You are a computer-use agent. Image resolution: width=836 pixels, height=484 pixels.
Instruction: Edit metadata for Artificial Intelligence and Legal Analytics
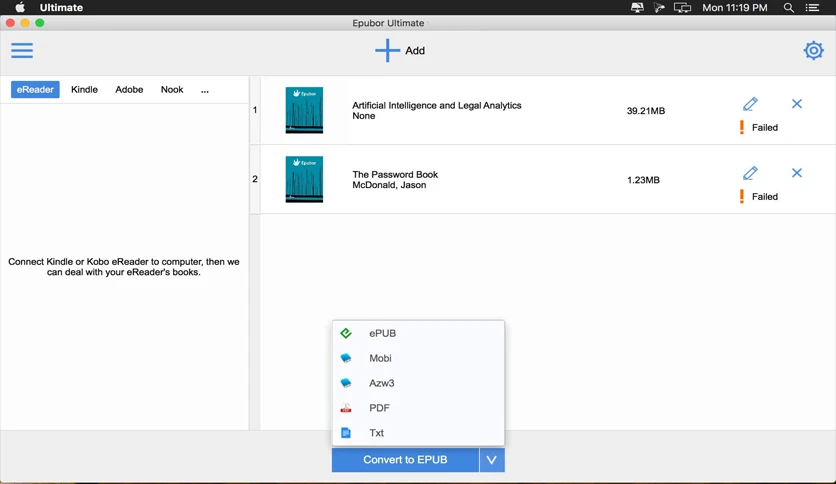pos(750,104)
